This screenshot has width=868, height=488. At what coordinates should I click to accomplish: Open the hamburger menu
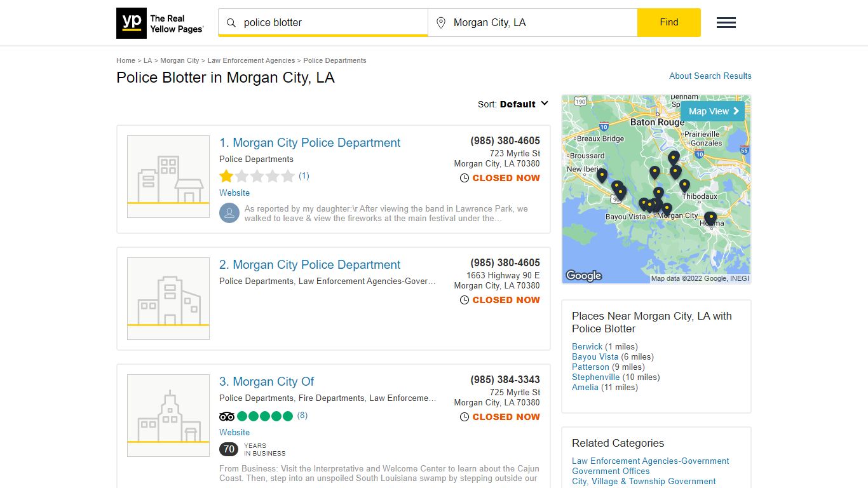(726, 23)
